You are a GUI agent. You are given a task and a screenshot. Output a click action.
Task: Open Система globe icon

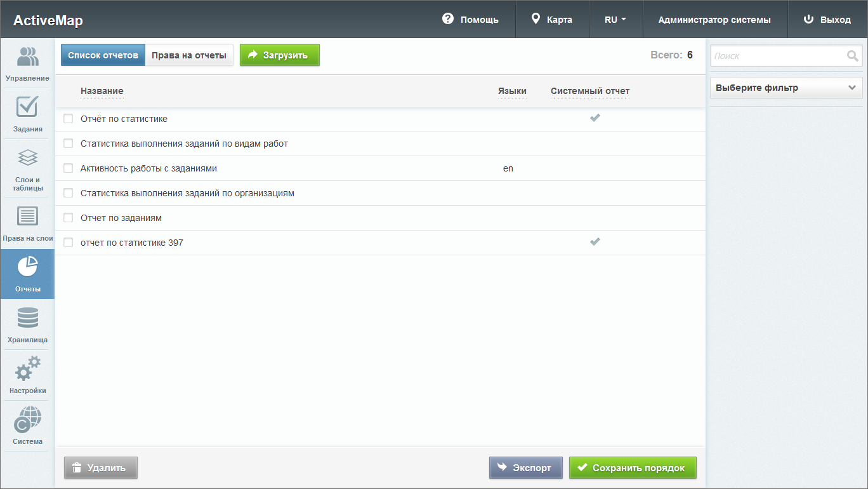point(27,419)
